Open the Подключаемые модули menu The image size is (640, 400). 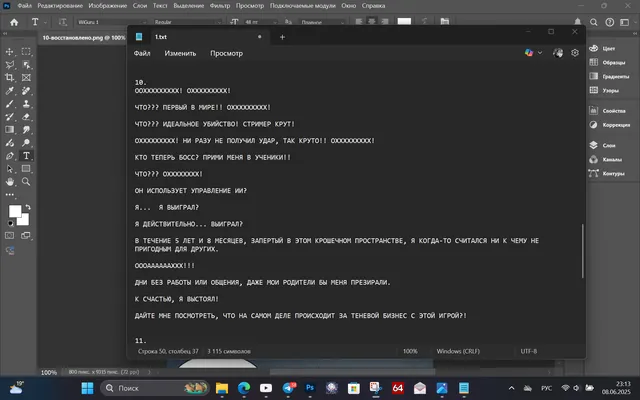click(x=302, y=6)
